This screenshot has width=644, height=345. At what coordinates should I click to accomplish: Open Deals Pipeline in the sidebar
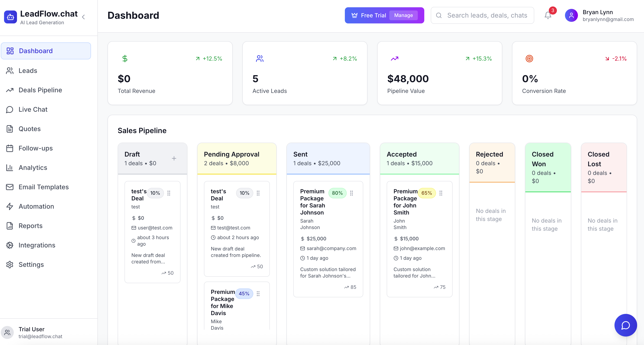pos(40,90)
